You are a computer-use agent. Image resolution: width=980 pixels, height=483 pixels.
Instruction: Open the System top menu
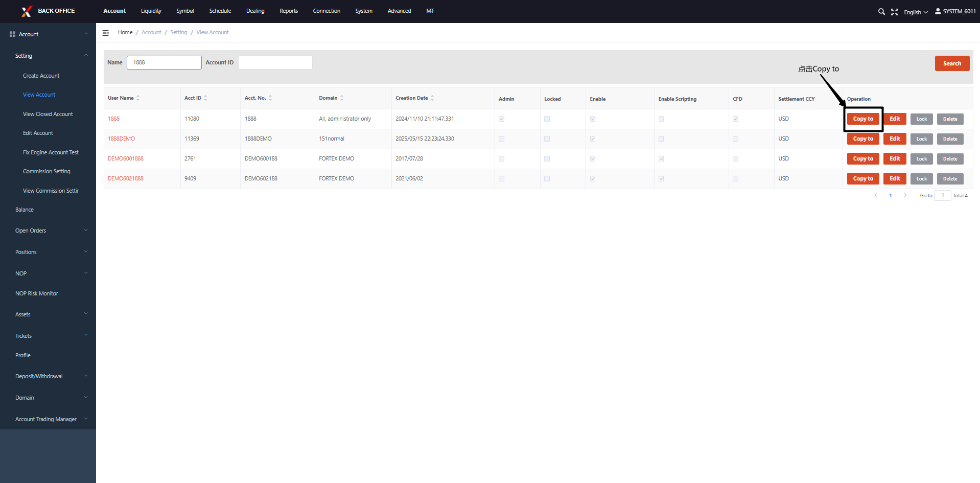point(364,11)
